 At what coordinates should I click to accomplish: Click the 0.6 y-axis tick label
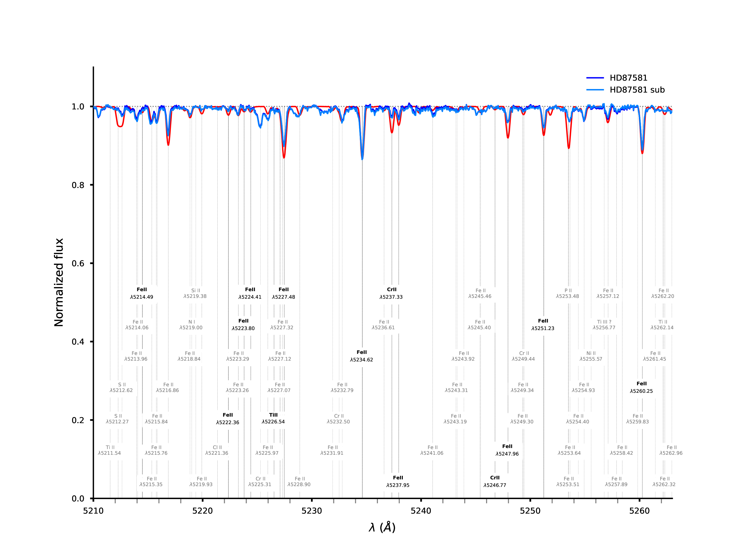point(78,263)
